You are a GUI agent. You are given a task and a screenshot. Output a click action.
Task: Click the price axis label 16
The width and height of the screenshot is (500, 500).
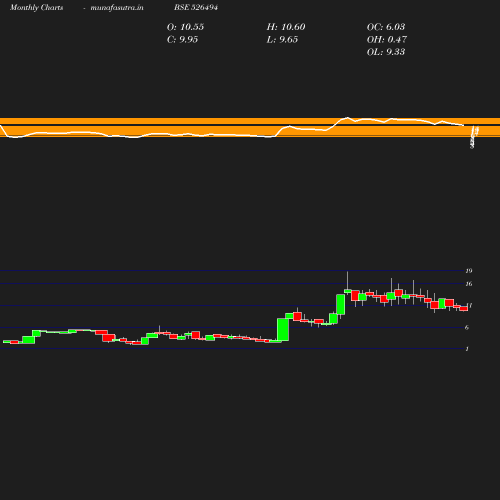[469, 284]
